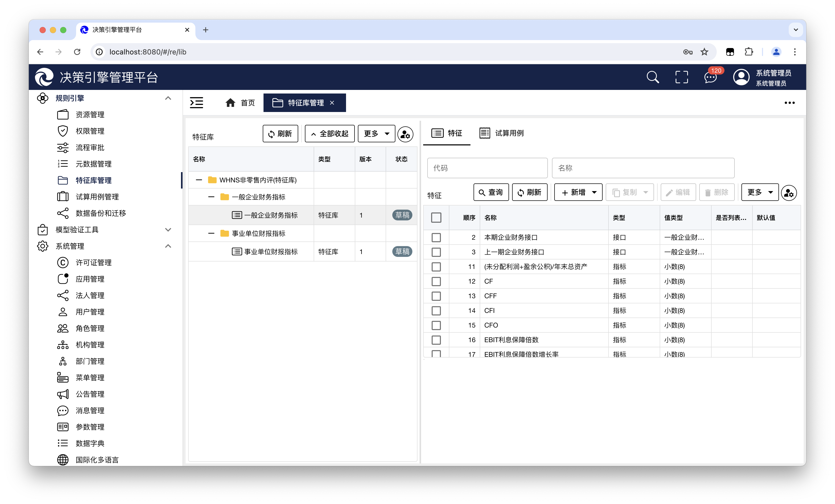The height and width of the screenshot is (504, 835).
Task: Click the system administrator avatar icon
Action: [741, 77]
